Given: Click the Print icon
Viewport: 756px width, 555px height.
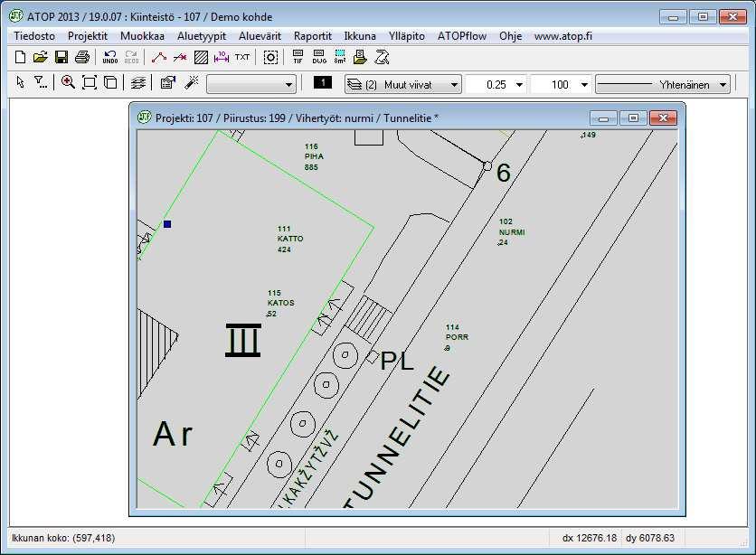Looking at the screenshot, I should coord(82,57).
